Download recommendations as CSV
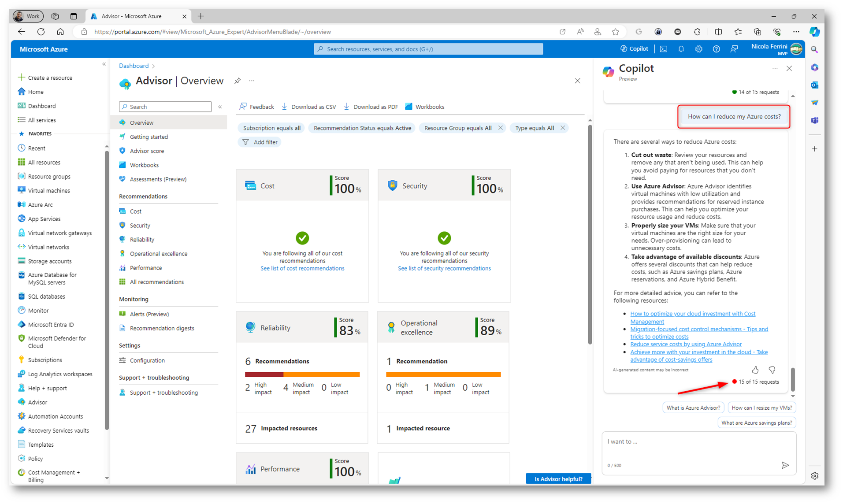The width and height of the screenshot is (843, 504). (x=309, y=107)
